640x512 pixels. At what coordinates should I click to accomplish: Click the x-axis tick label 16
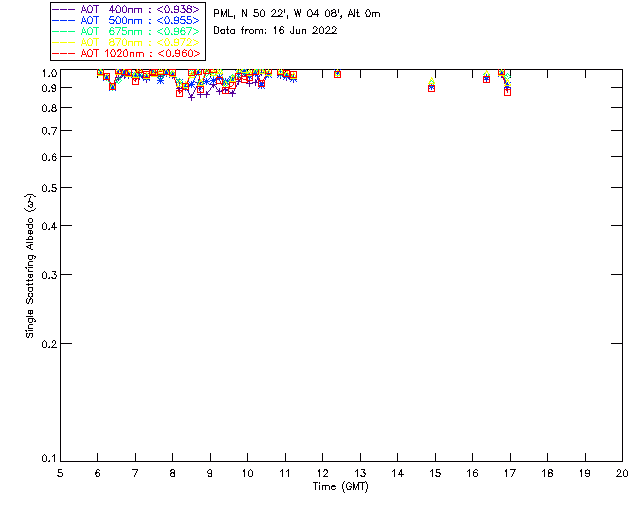(472, 473)
